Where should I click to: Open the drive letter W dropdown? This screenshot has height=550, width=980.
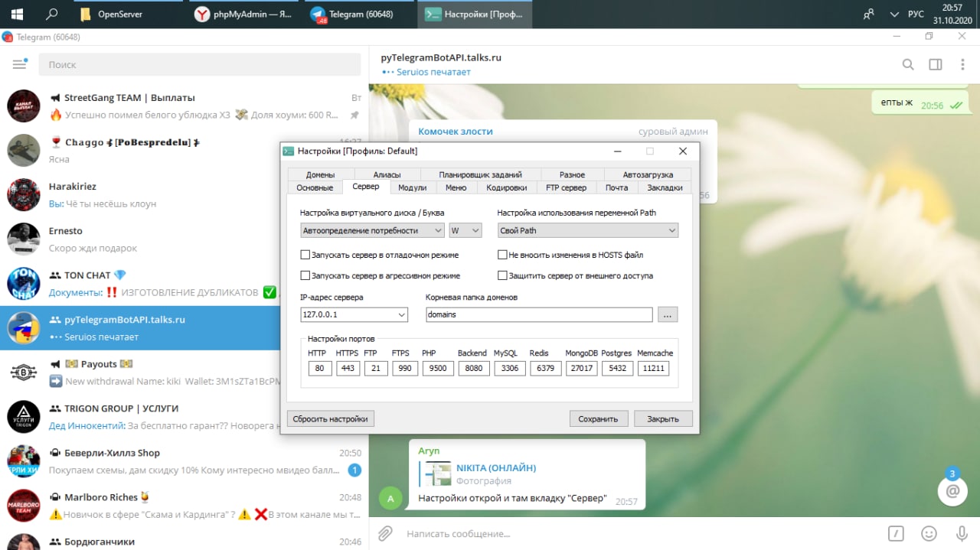tap(465, 230)
